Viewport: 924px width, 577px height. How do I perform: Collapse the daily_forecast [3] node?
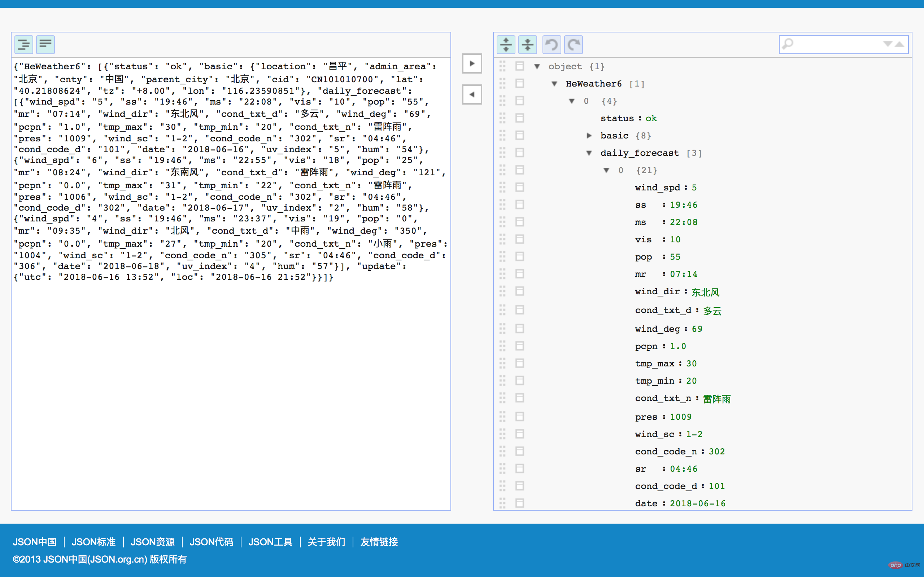click(589, 153)
